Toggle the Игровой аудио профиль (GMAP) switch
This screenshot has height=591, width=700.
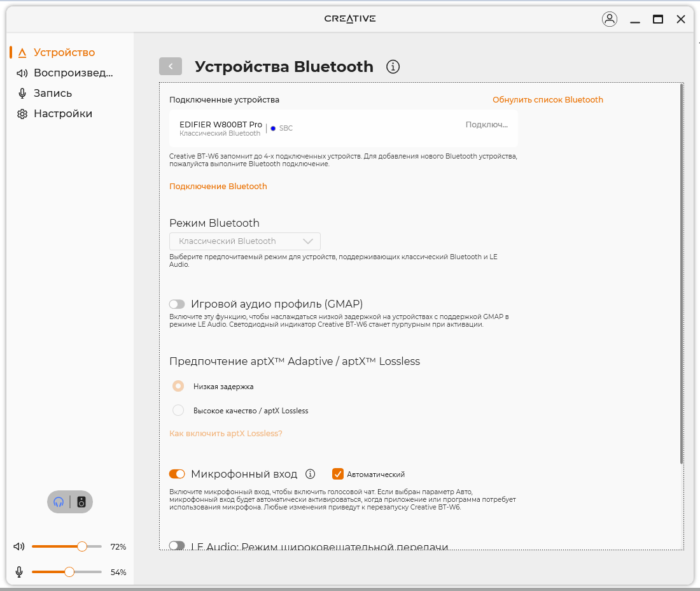177,304
